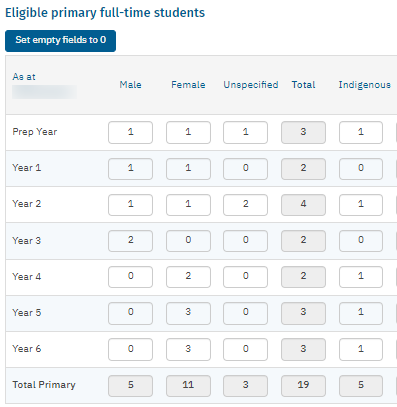Viewport: 397px width, 407px height.
Task: Click the Set empty fields to 0 button
Action: point(60,41)
